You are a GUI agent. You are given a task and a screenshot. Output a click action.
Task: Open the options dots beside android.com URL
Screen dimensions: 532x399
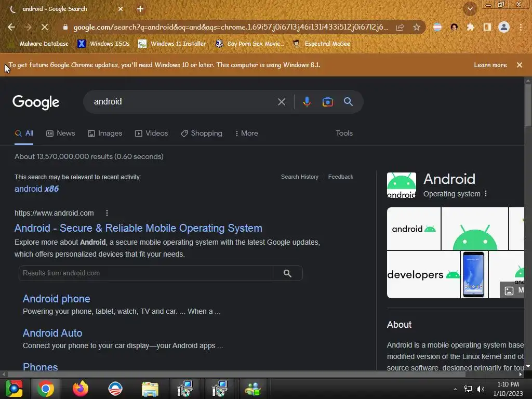pos(107,213)
